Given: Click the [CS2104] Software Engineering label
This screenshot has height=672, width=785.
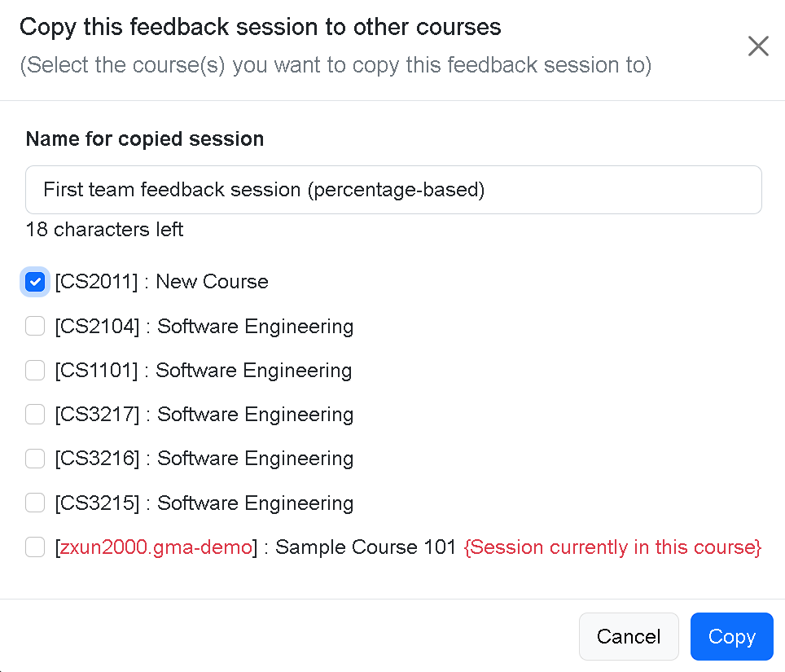Looking at the screenshot, I should pyautogui.click(x=204, y=326).
